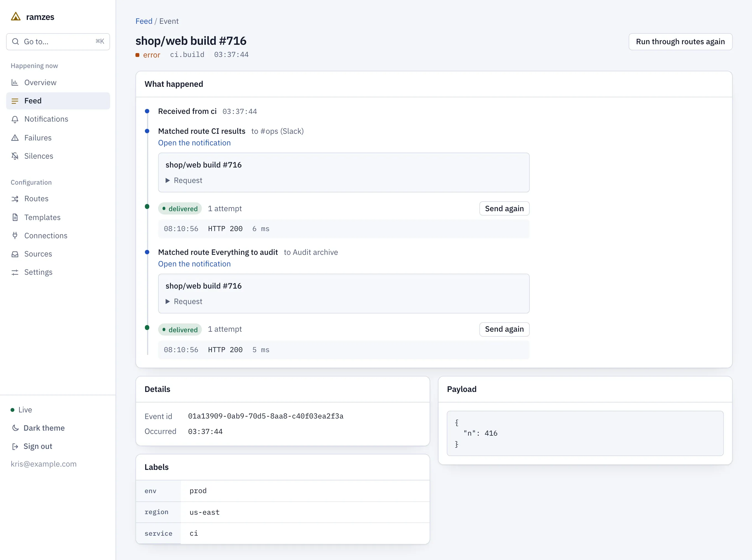Click the kris@example.com account text

click(x=44, y=464)
